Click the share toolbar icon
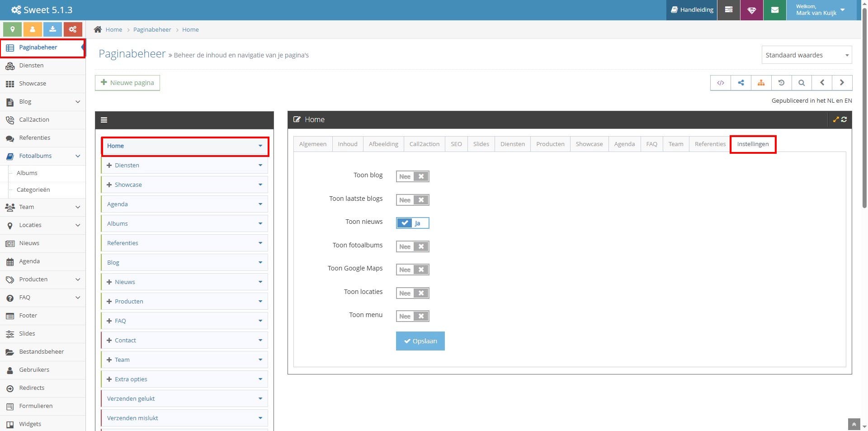This screenshot has height=431, width=868. pos(741,83)
